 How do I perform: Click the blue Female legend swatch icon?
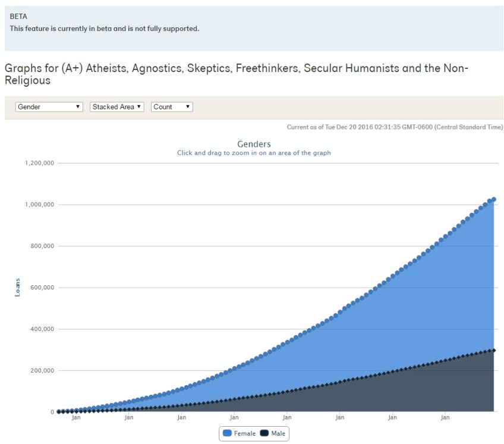point(227,433)
